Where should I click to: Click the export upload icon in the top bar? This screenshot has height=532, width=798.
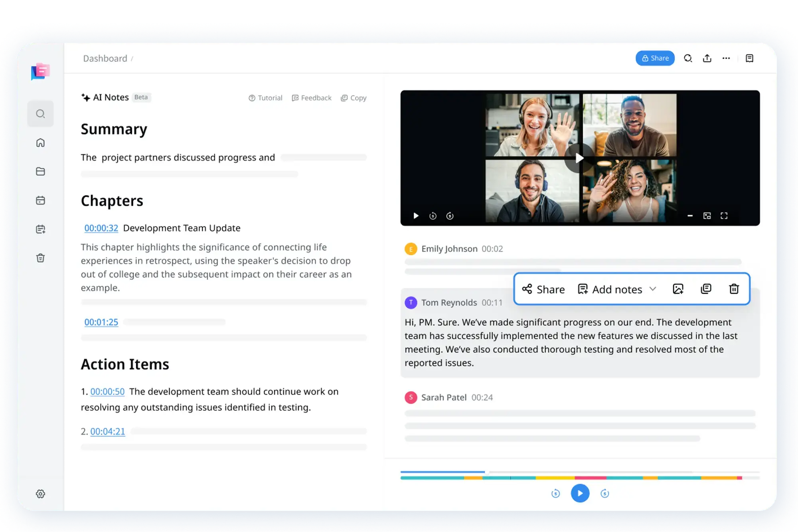(707, 58)
